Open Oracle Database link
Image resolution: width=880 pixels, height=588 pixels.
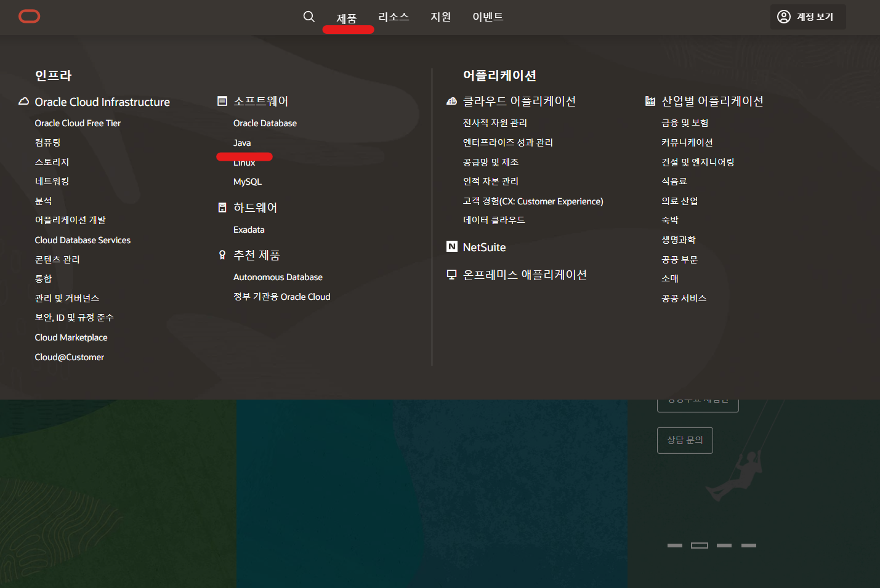click(x=265, y=123)
